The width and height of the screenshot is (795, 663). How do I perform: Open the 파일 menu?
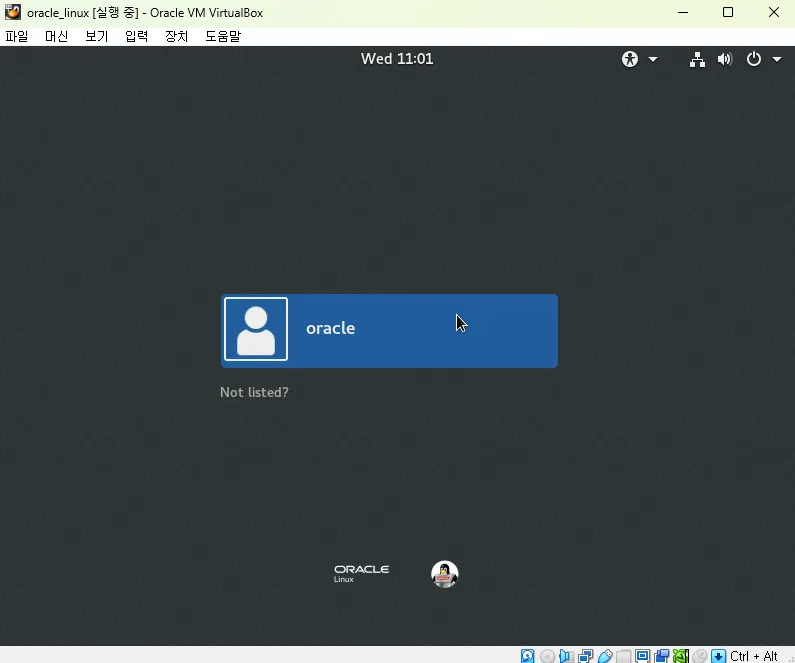[x=17, y=36]
